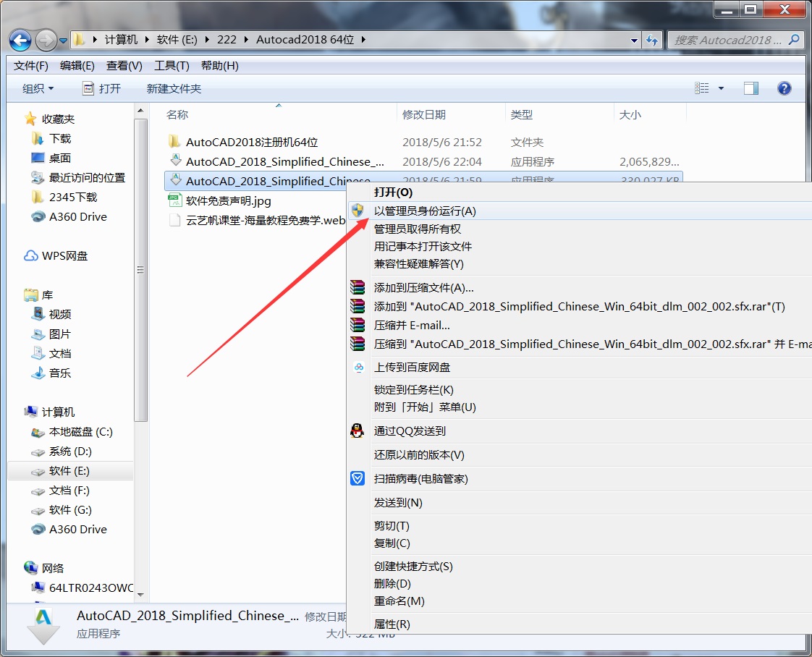Open 文档 (F:) drive
This screenshot has width=812, height=657.
point(61,491)
